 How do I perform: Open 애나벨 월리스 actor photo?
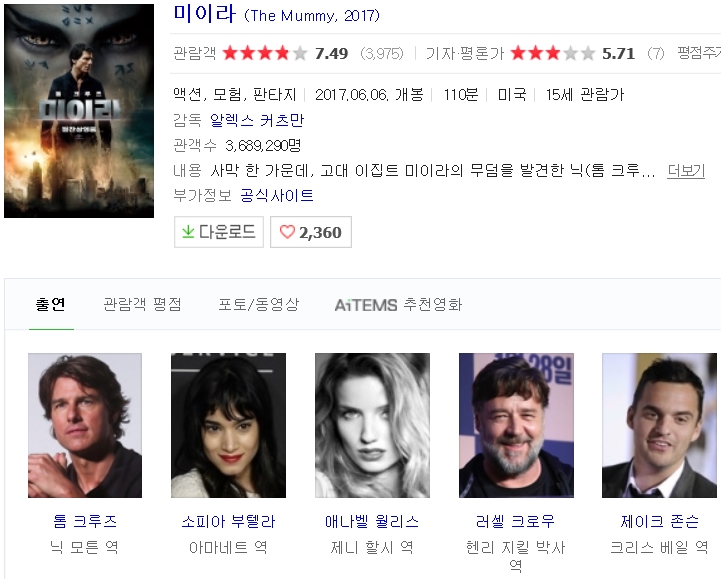[372, 425]
